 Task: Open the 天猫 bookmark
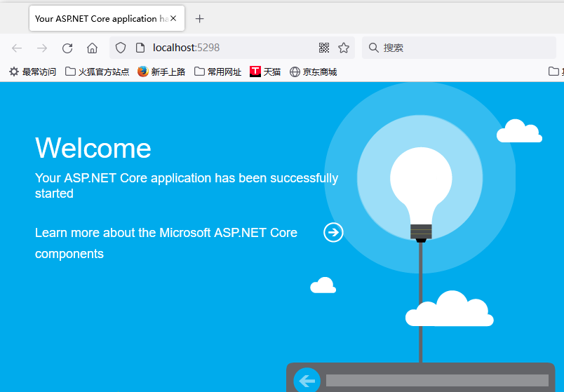tap(265, 72)
